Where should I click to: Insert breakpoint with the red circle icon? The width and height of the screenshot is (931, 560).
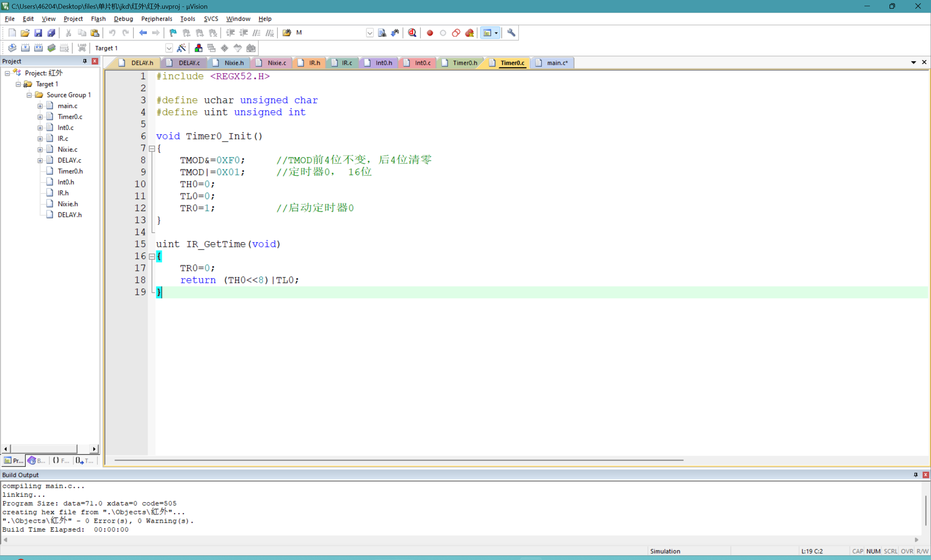[x=429, y=33]
